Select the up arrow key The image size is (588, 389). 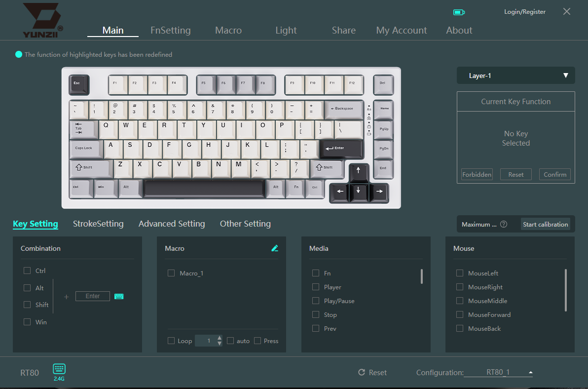tap(359, 172)
